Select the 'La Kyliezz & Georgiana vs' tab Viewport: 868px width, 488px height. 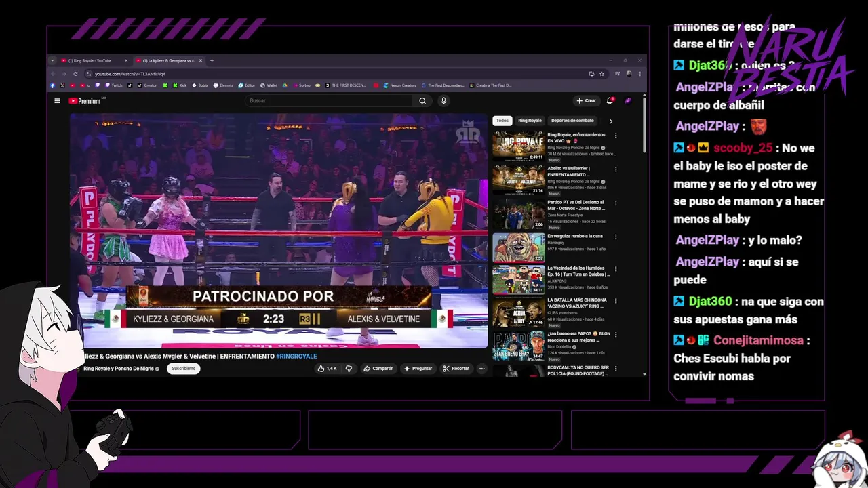click(168, 60)
